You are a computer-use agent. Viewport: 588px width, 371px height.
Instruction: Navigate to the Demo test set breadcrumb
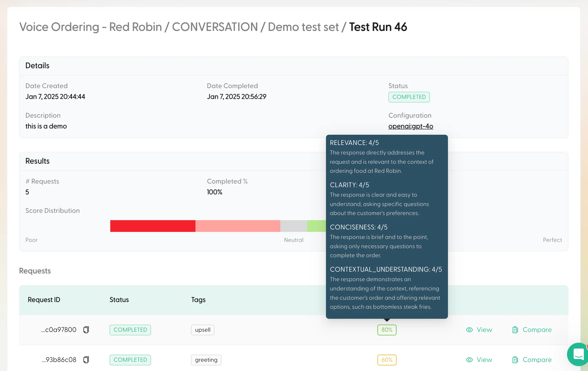tap(303, 27)
